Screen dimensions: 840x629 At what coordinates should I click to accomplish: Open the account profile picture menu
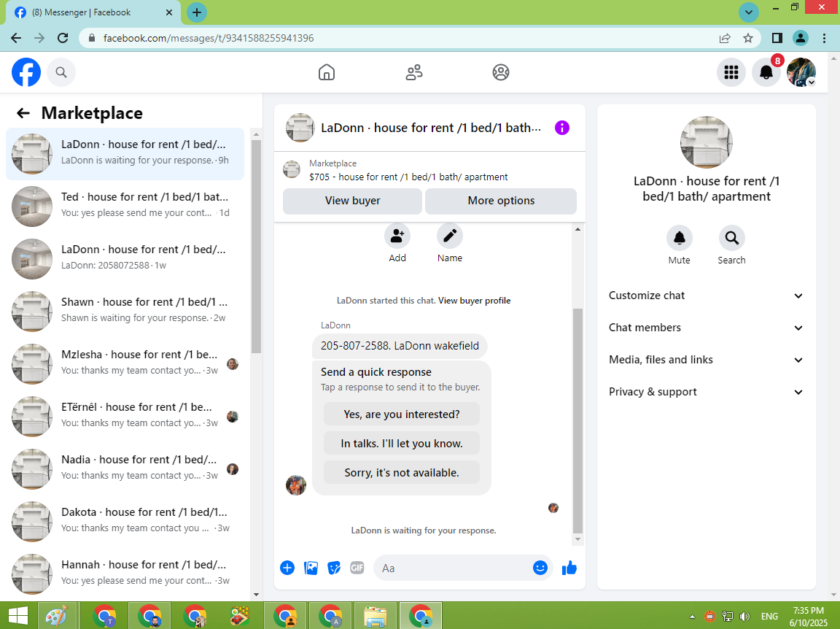(801, 72)
